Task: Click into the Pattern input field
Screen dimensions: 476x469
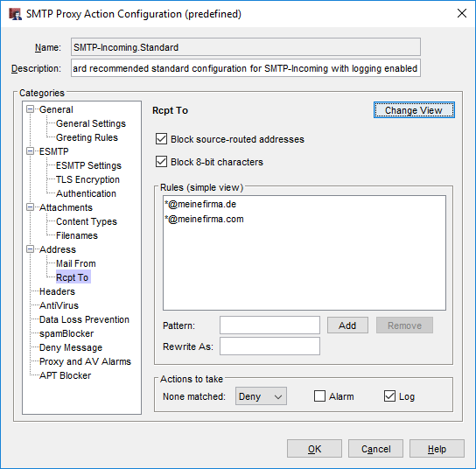Action: (x=269, y=325)
